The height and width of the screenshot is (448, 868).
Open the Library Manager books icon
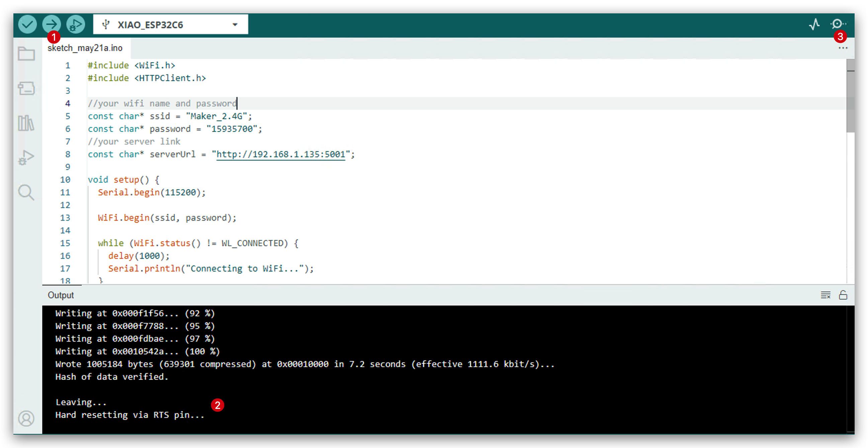26,123
